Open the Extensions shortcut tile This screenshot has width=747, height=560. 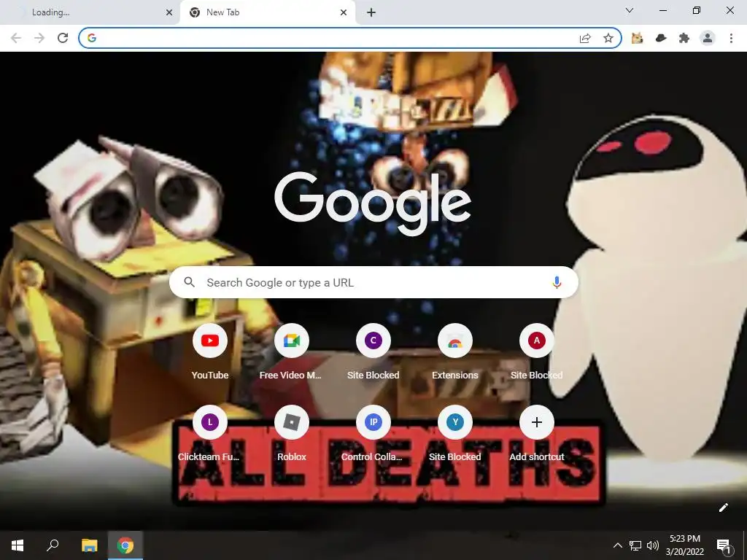tap(455, 352)
